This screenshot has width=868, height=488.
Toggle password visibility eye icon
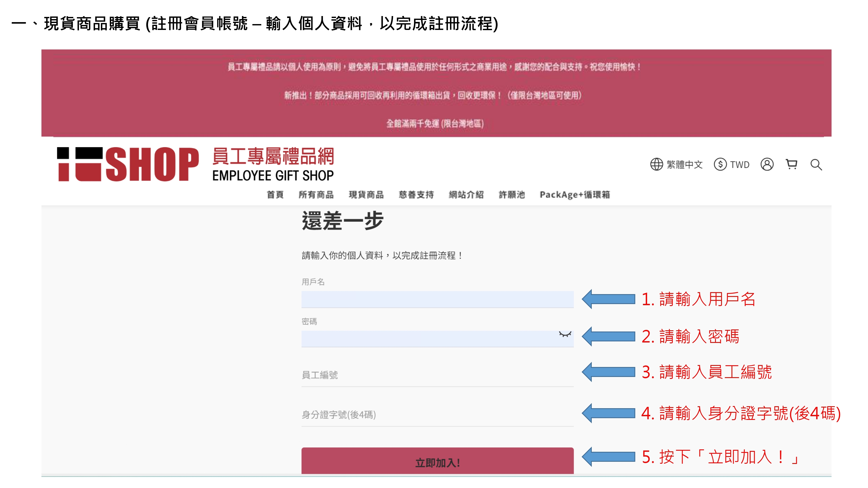coord(565,334)
